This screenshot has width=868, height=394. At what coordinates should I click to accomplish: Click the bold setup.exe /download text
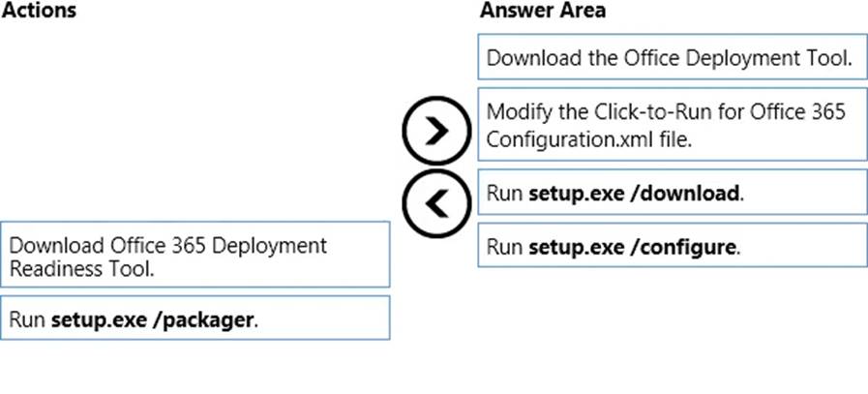[x=635, y=192]
